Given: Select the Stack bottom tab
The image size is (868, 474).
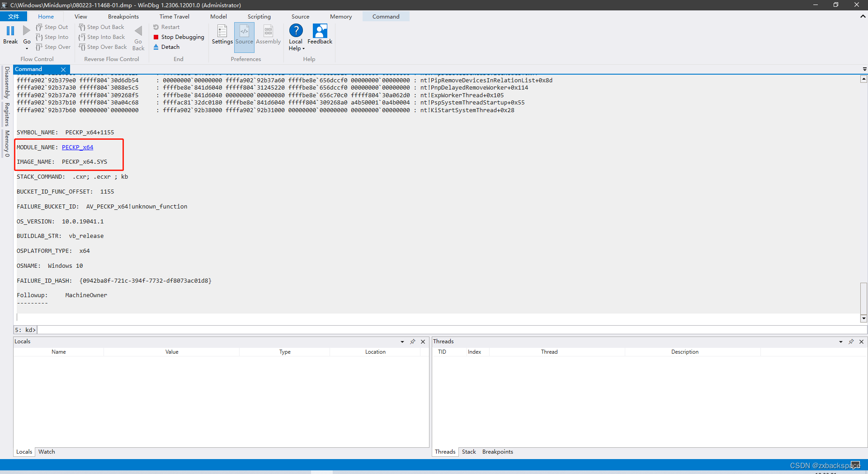Looking at the screenshot, I should (x=469, y=452).
